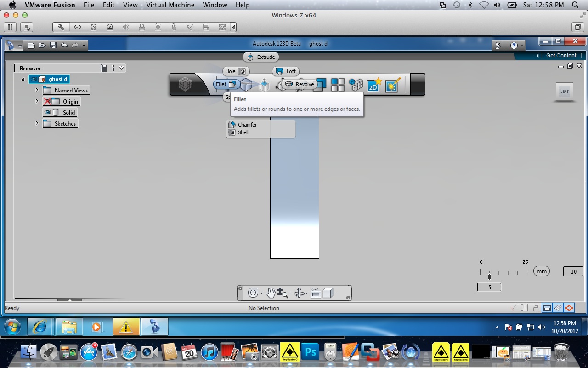
Task: Toggle the status bar grid plane icon
Action: coord(558,308)
